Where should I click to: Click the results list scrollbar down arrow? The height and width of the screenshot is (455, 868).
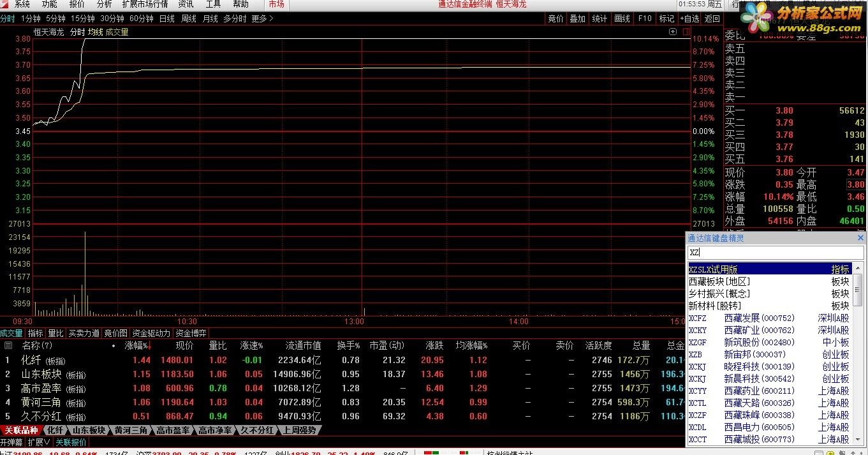(x=858, y=440)
